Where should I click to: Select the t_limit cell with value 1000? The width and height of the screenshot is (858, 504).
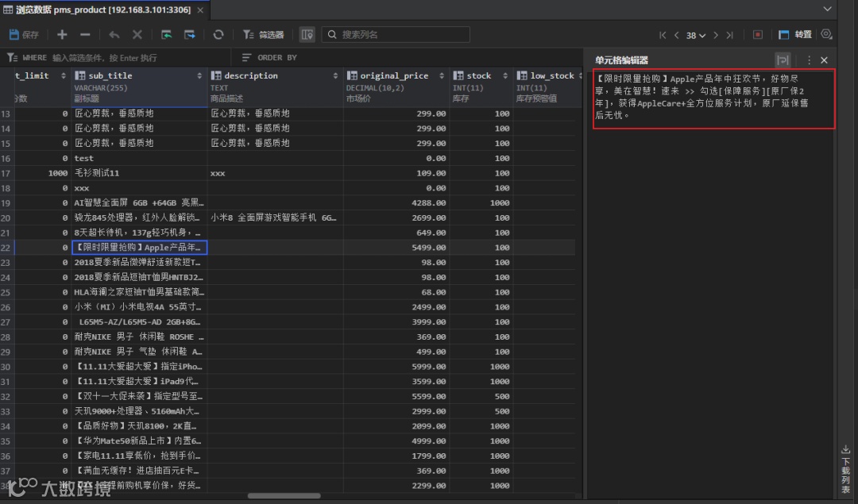43,173
